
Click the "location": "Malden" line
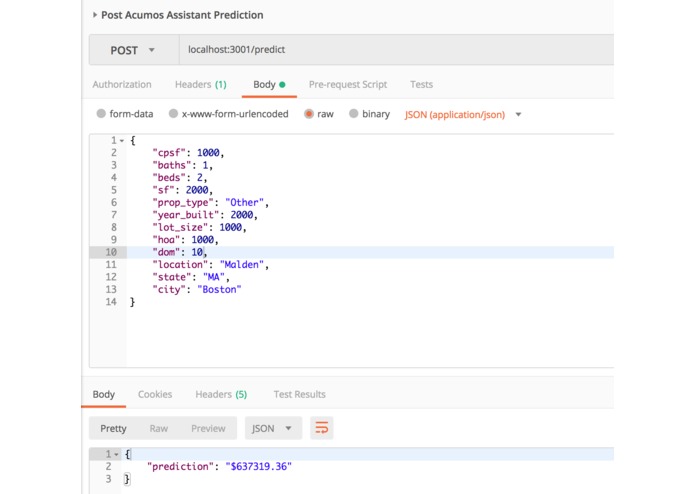[211, 265]
